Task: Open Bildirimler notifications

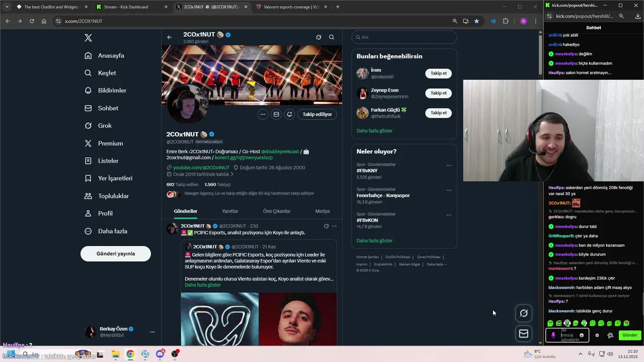Action: (106, 90)
